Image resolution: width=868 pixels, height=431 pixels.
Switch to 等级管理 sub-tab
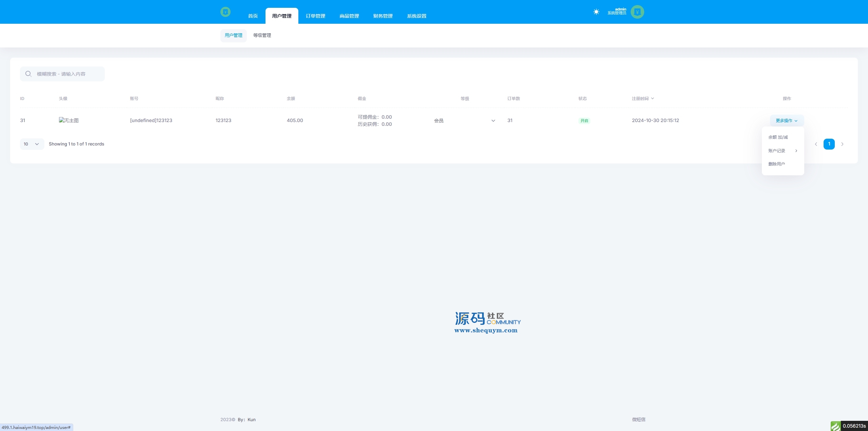[262, 35]
